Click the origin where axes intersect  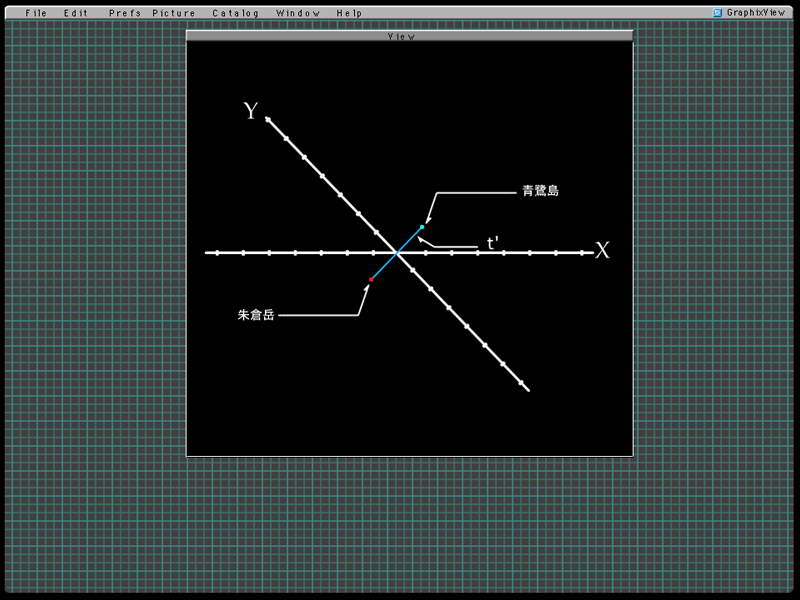[397, 253]
